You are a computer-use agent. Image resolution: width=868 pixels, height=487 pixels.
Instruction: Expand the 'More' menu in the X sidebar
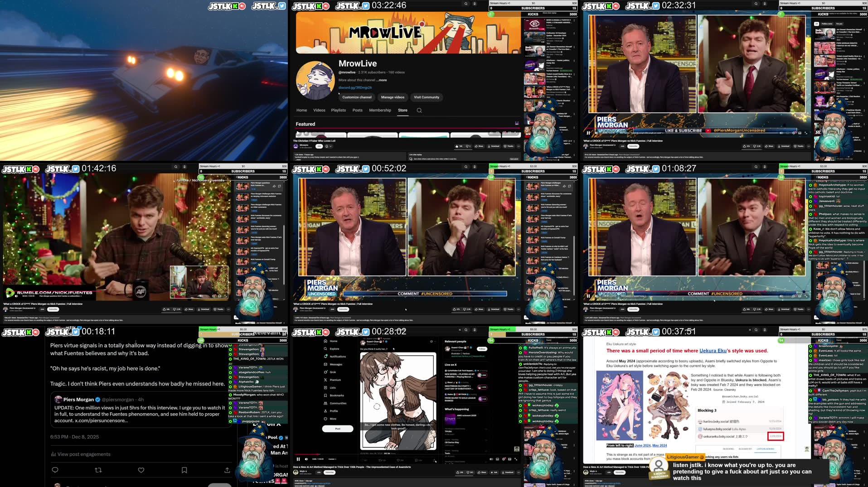pos(332,419)
